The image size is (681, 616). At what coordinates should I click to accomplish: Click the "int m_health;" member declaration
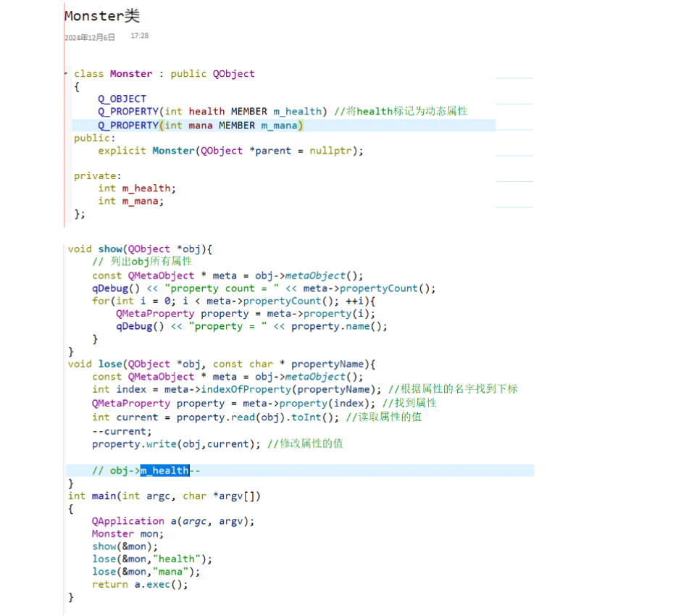point(137,188)
